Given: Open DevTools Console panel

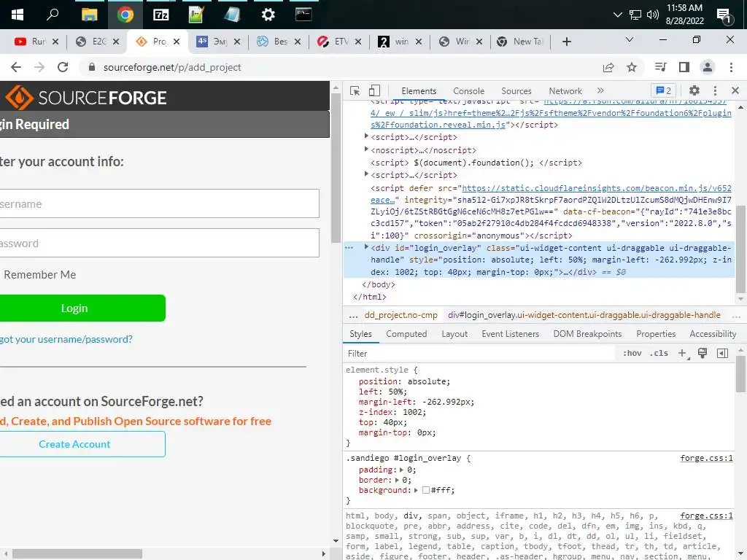Looking at the screenshot, I should (x=469, y=91).
